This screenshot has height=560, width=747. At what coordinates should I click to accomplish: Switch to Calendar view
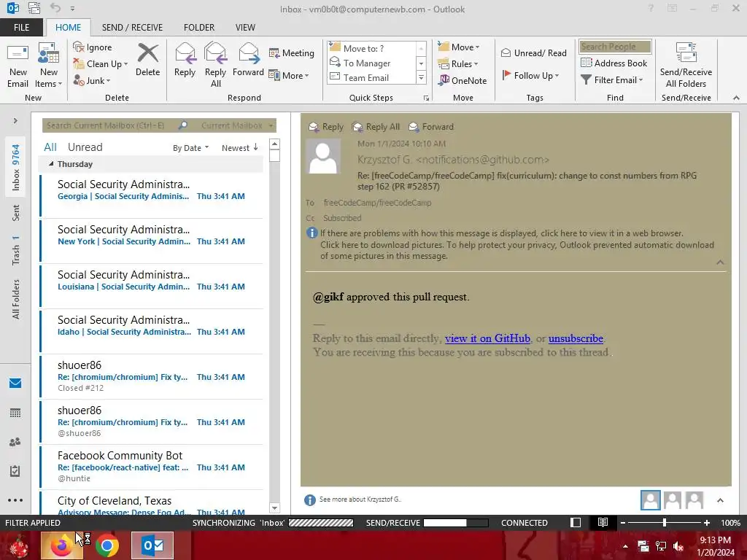click(15, 413)
